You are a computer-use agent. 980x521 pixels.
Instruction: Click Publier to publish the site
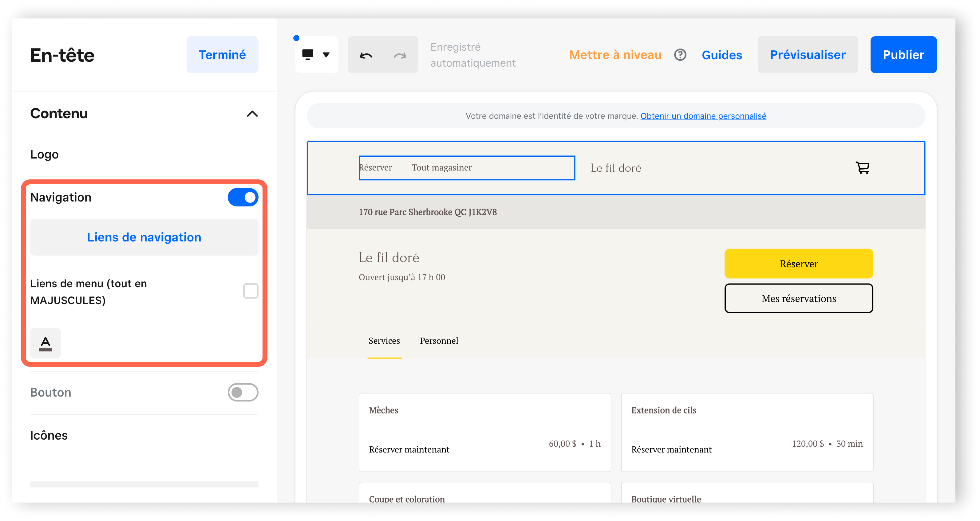coord(902,54)
